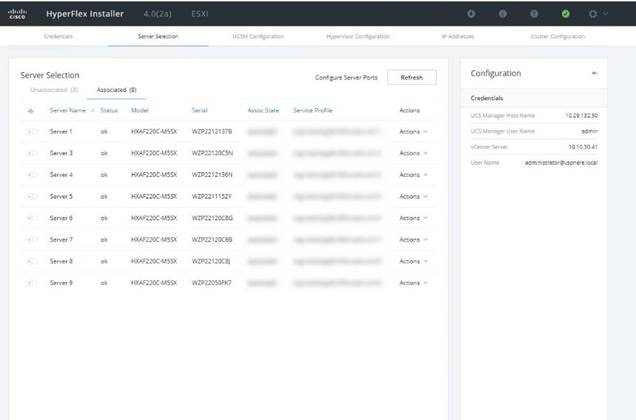Sort by the Model column header

[x=140, y=110]
